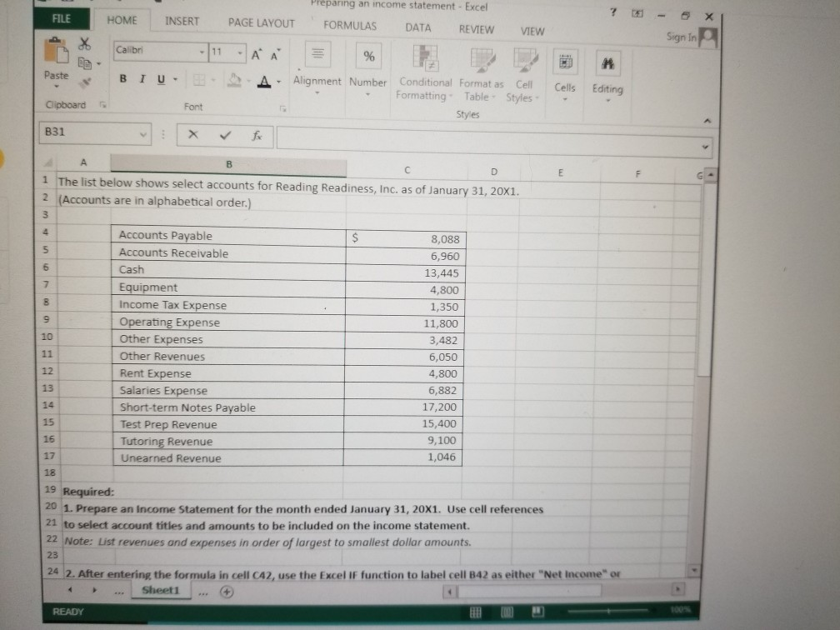840x630 pixels.
Task: Toggle bold formatting
Action: tap(123, 78)
